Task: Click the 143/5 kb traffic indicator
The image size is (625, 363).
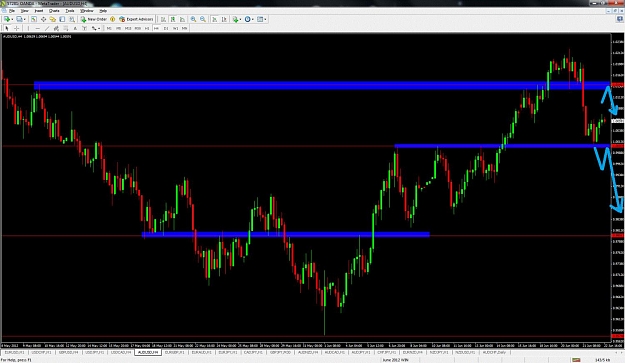Action: [x=602, y=360]
